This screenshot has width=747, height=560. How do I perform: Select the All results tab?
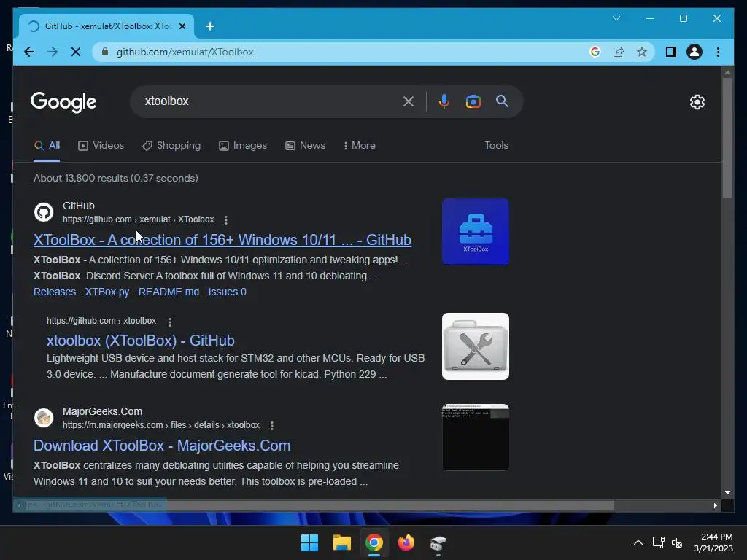tap(47, 146)
